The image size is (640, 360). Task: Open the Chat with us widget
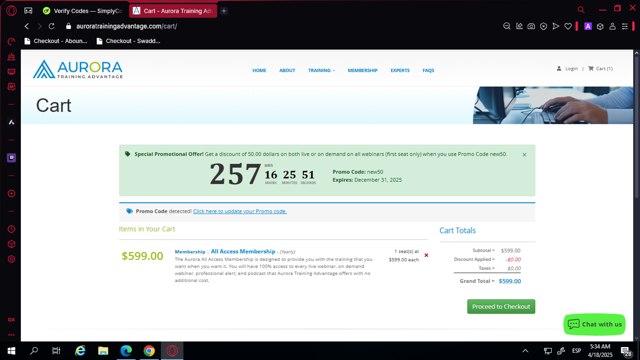[x=595, y=324]
